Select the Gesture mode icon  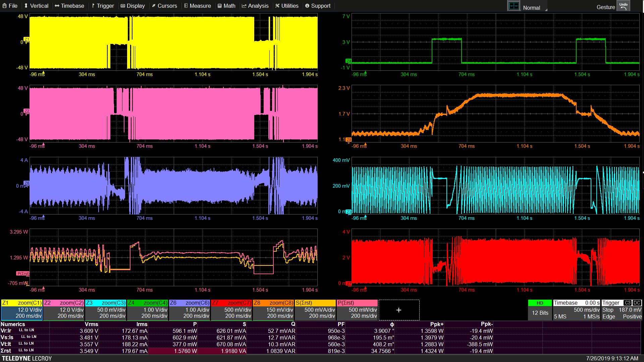(x=608, y=6)
